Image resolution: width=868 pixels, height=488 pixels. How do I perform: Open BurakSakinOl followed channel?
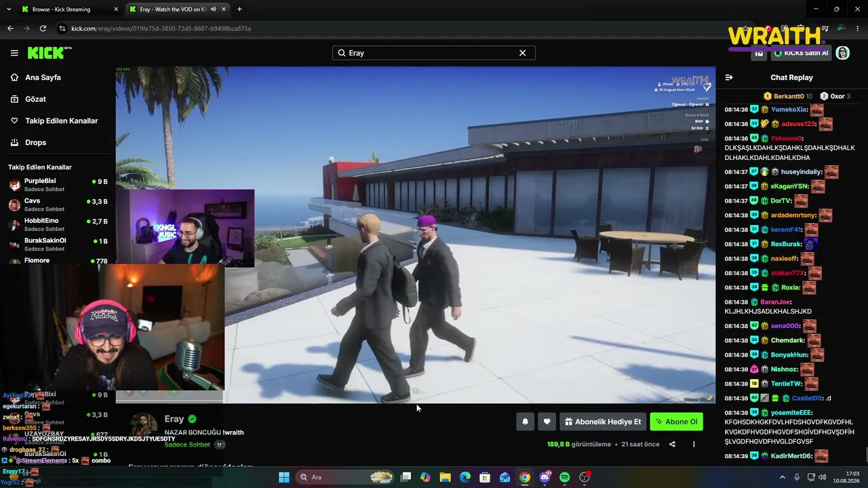(58, 244)
